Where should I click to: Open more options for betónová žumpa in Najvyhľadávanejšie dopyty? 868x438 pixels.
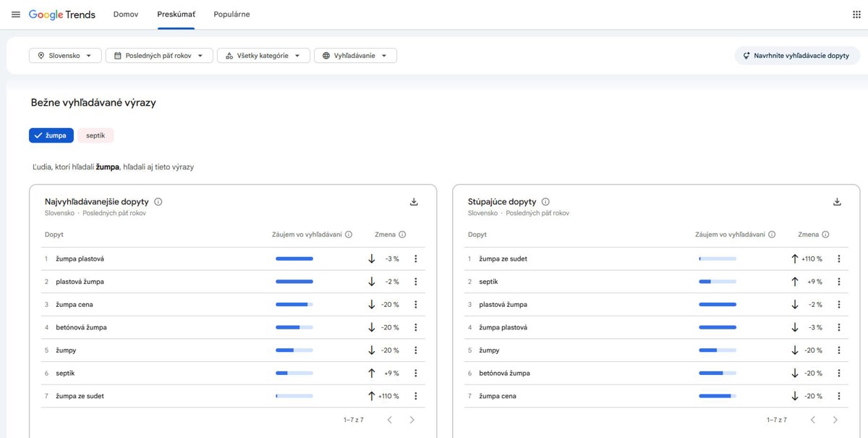tap(415, 328)
